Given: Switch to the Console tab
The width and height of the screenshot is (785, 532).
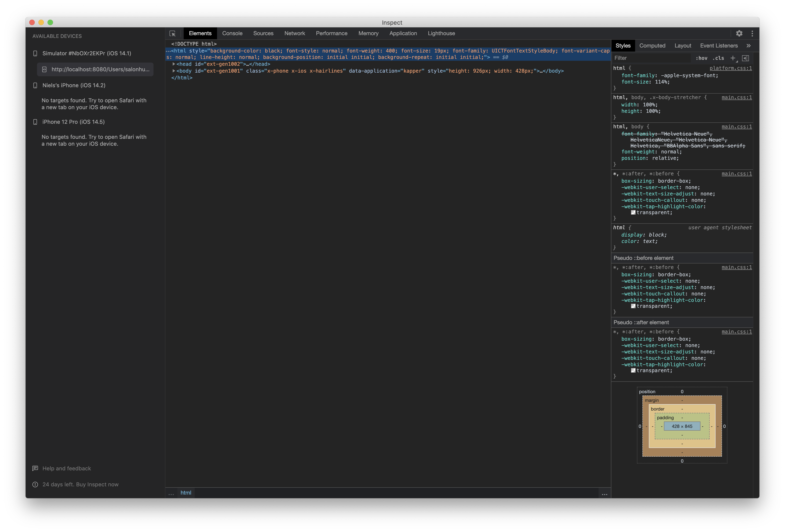Looking at the screenshot, I should point(232,33).
